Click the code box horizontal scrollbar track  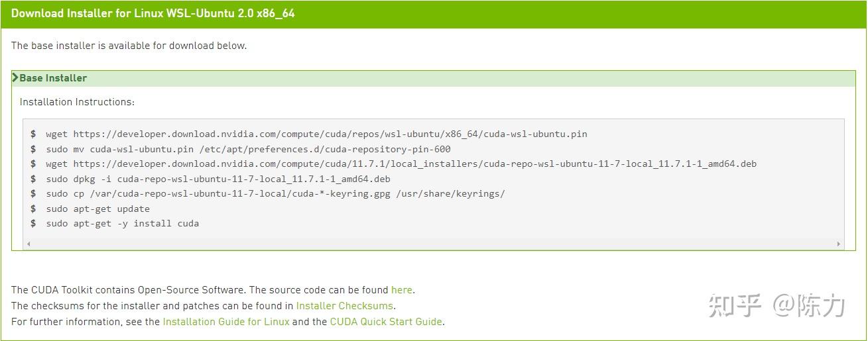(431, 244)
